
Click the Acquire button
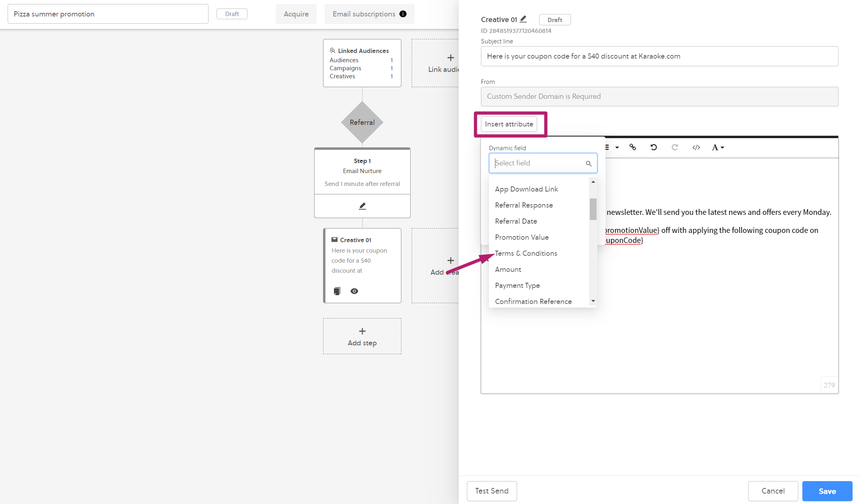coord(296,14)
